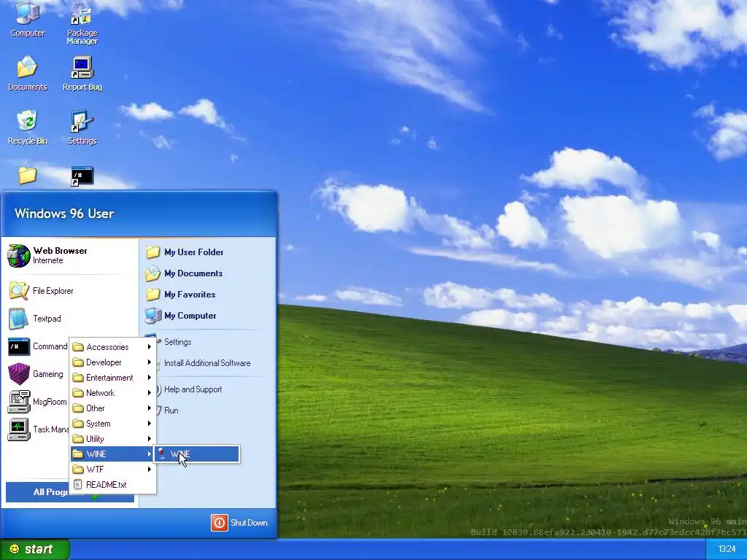
Task: Expand the Network submenu
Action: tap(113, 392)
